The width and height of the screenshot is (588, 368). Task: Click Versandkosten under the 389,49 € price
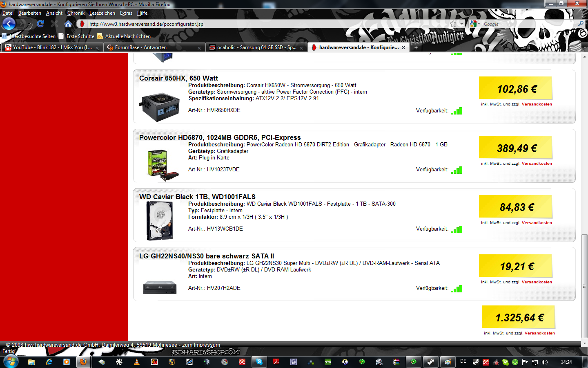(537, 164)
